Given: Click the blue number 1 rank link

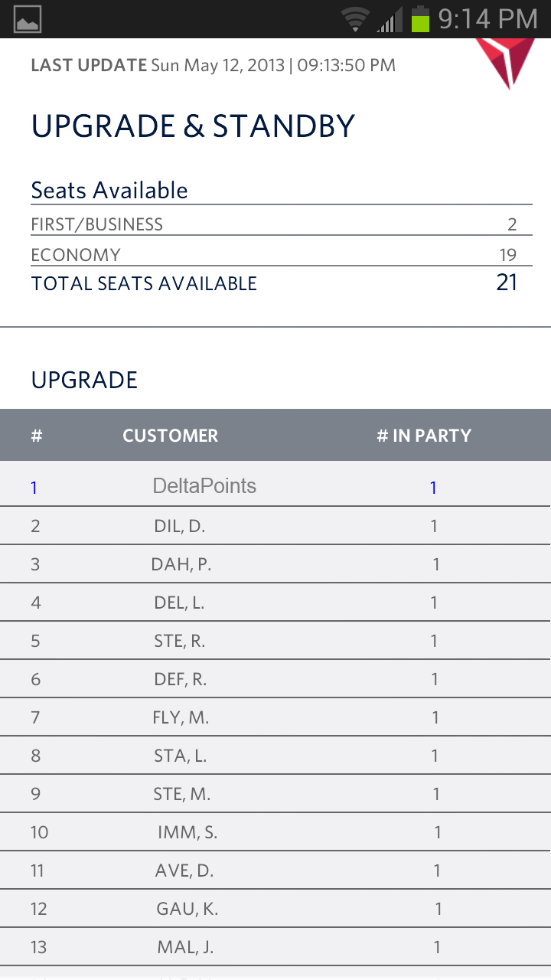Looking at the screenshot, I should (x=34, y=488).
